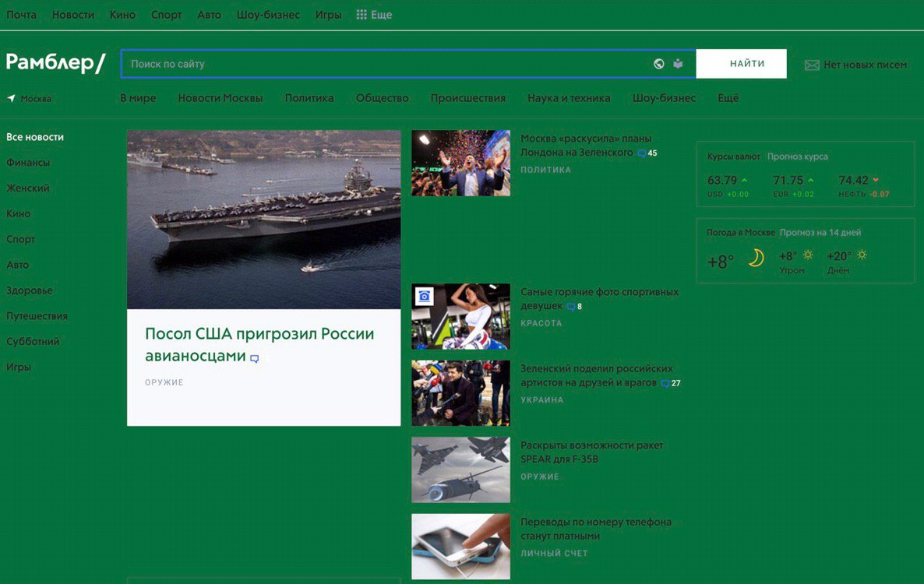Open Раскрыты возможности ракет SPEAR article
Viewport: 924px width, 584px height.
591,452
